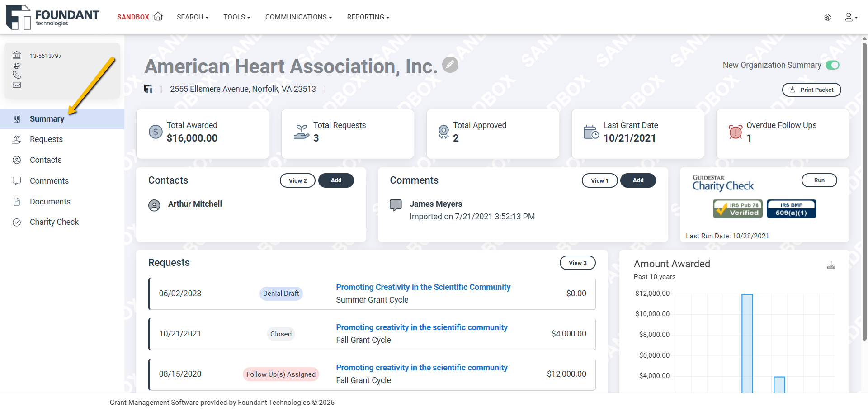
Task: Run the Charity Check
Action: [819, 180]
